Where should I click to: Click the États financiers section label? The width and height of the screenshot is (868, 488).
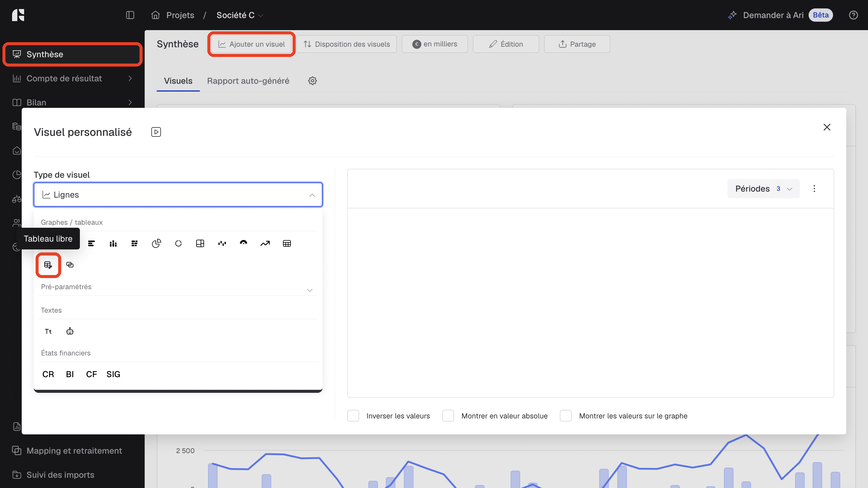click(x=66, y=353)
